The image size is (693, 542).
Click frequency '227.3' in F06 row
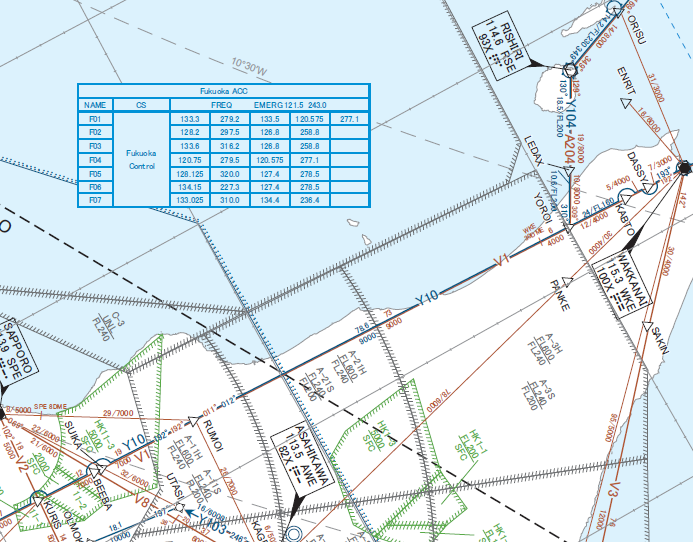(x=230, y=187)
